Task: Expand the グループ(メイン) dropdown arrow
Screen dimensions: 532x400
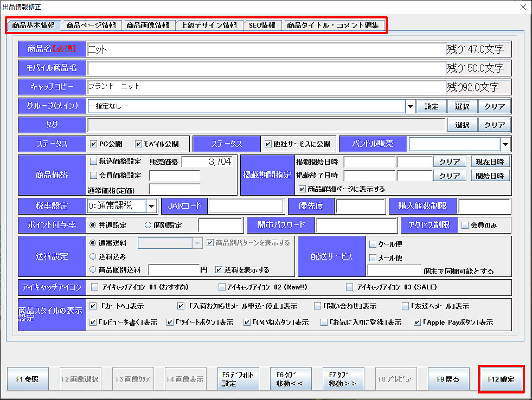Action: click(410, 107)
